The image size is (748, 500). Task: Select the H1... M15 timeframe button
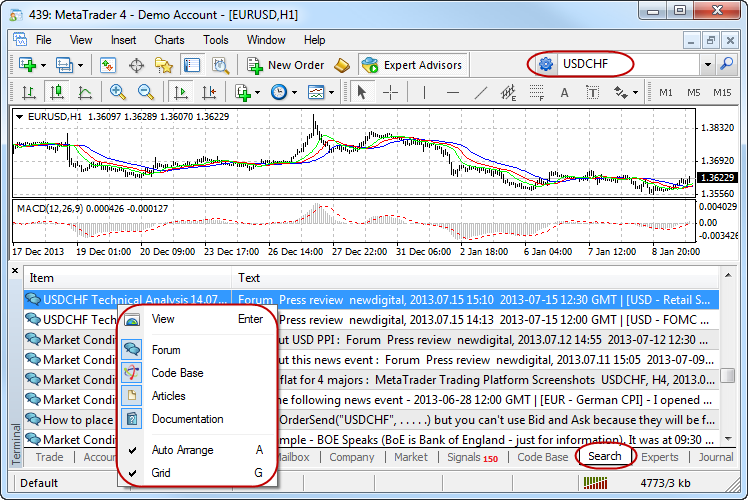pyautogui.click(x=722, y=92)
